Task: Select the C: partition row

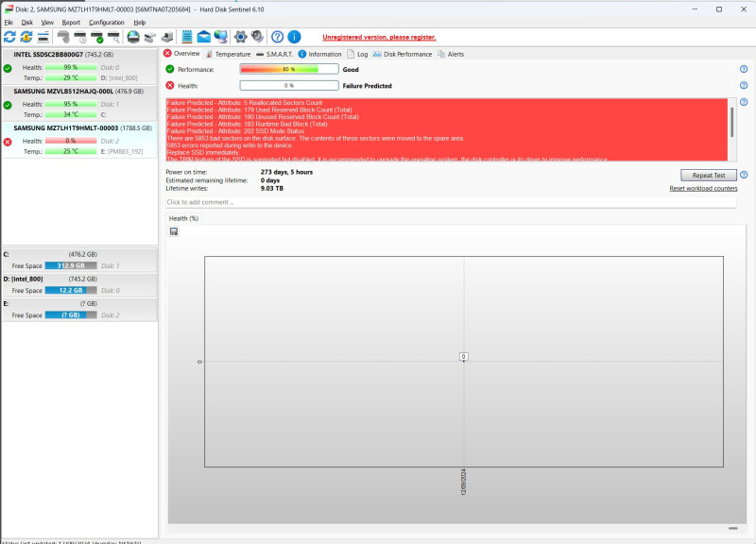Action: [79, 261]
